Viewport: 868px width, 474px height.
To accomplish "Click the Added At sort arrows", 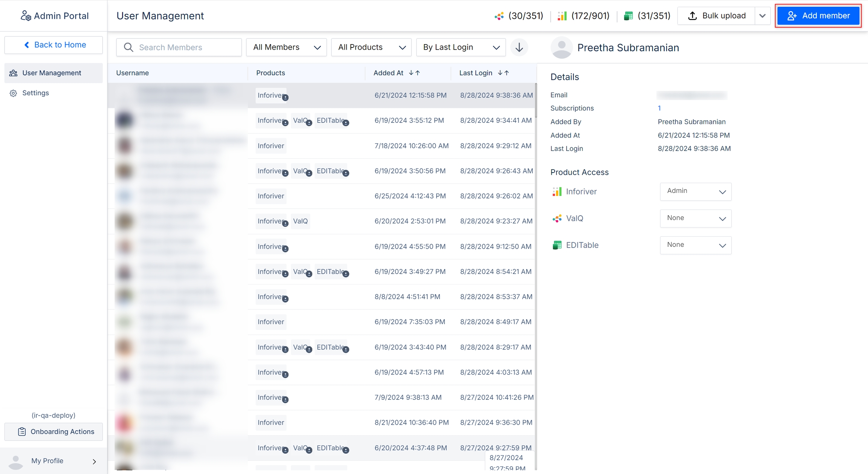I will click(x=414, y=73).
